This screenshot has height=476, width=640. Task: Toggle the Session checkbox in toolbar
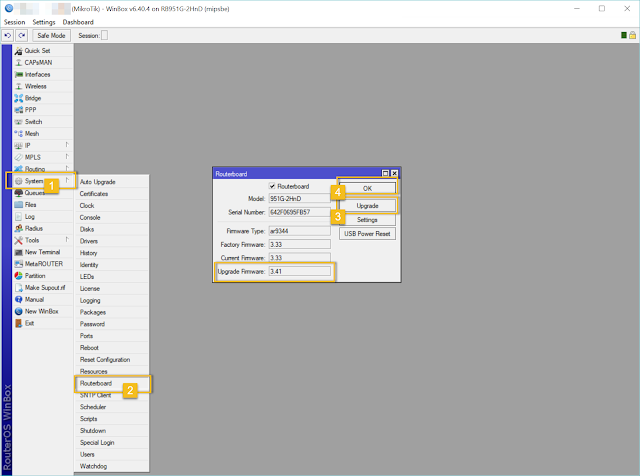click(x=104, y=36)
